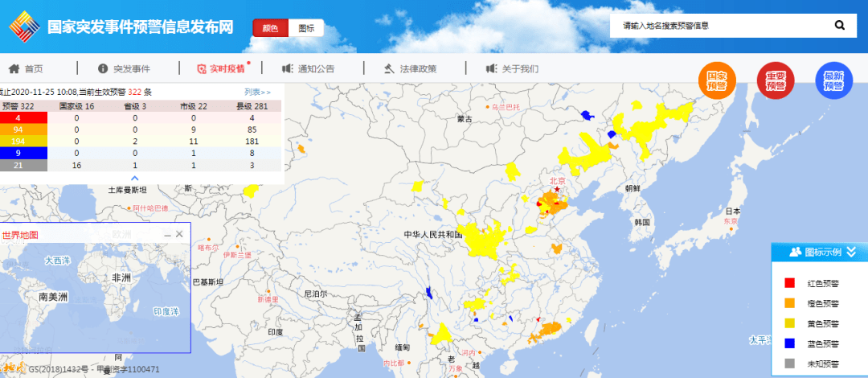Open the 列表>> link
Viewport: 868px width, 378px height.
tap(258, 92)
